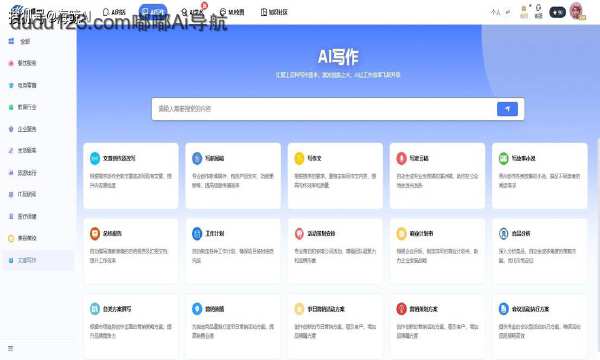600x360 pixels.
Task: Click the dark pill badge beside avatar
Action: click(557, 12)
